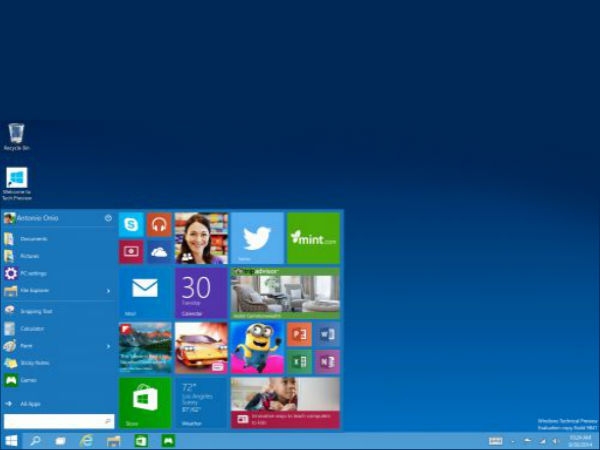
Task: Open Task View on the taskbar
Action: pos(60,441)
